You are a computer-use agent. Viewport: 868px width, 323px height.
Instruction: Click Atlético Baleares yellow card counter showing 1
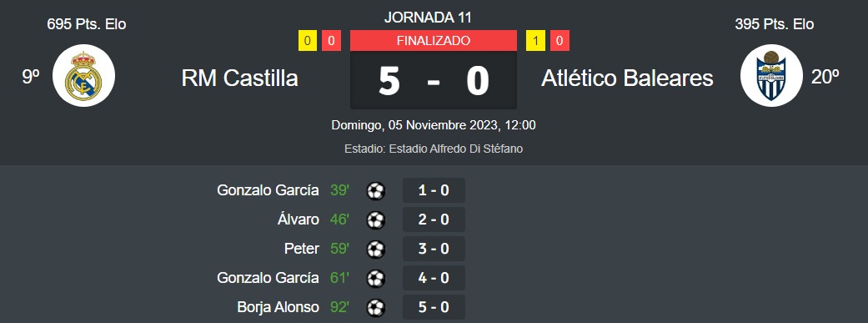pyautogui.click(x=536, y=40)
